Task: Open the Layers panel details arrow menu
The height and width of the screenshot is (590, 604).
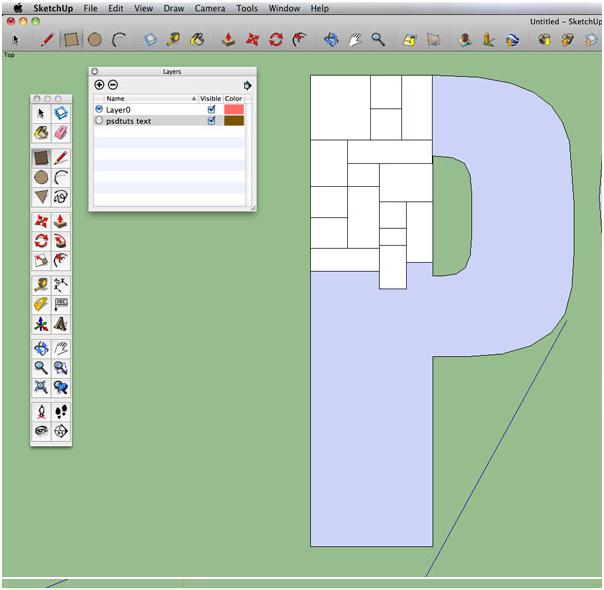Action: click(x=248, y=86)
